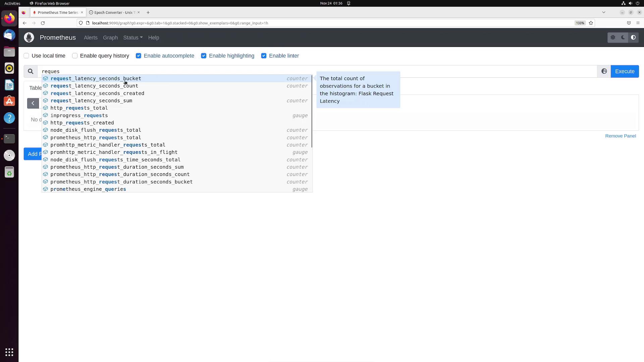This screenshot has height=362, width=644.
Task: Tick the Enable query history checkbox
Action: (x=75, y=56)
